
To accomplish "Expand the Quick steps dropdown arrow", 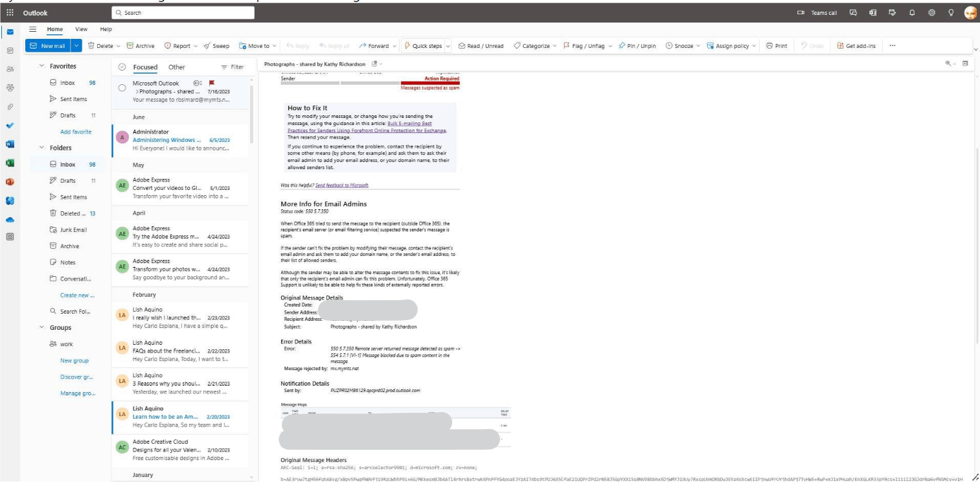I will (448, 46).
